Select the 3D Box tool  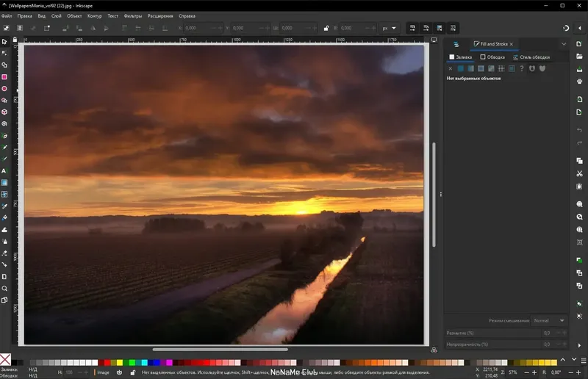4,112
